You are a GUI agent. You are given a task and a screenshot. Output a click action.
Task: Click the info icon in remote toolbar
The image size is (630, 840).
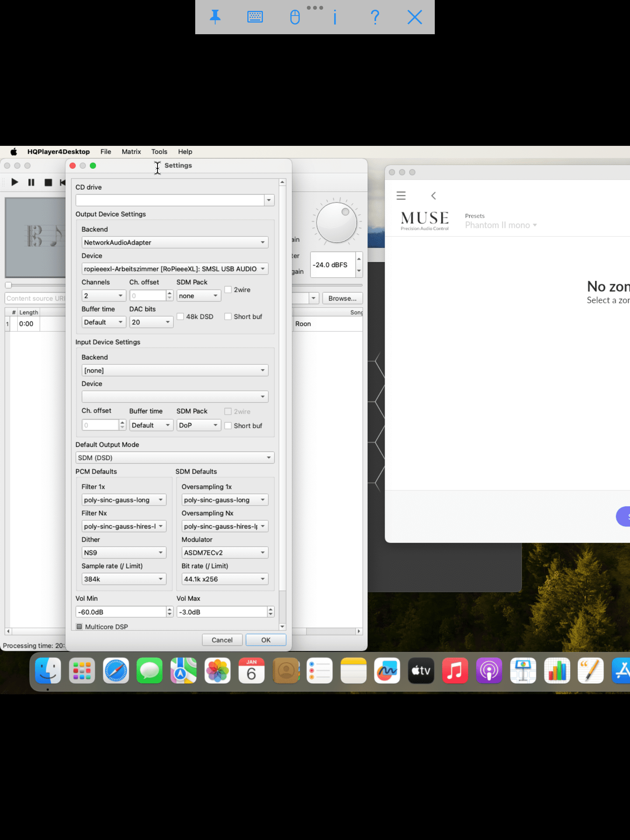click(335, 17)
